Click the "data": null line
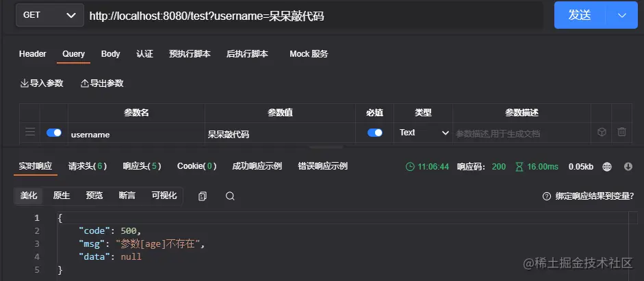Screen dimensions: 644x281 click(x=110, y=257)
